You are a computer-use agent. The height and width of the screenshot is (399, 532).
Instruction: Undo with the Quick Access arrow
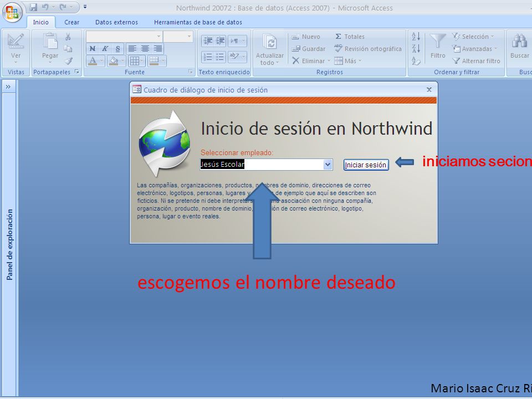45,7
